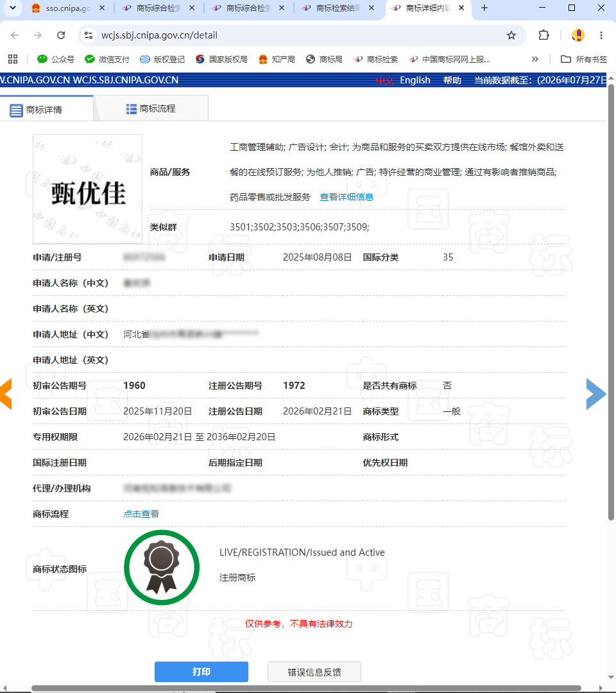The width and height of the screenshot is (616, 693).
Task: Open the tab search dropdown arrow
Action: pyautogui.click(x=13, y=8)
